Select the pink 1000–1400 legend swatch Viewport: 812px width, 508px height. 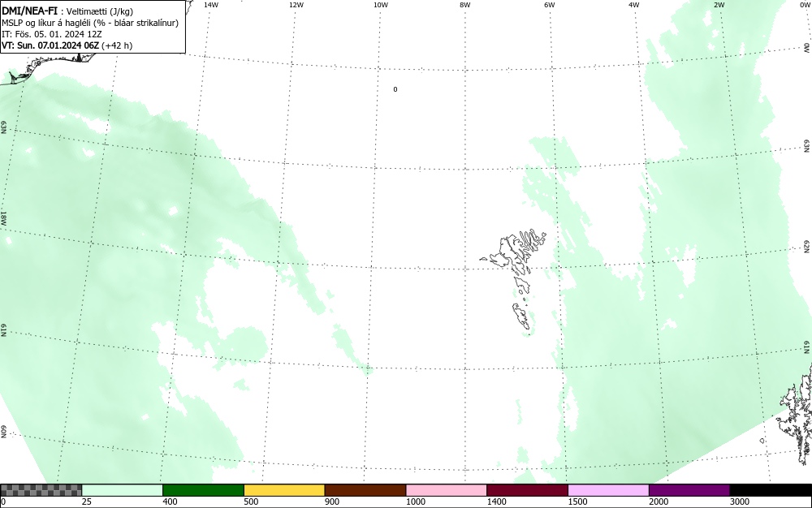(x=447, y=490)
